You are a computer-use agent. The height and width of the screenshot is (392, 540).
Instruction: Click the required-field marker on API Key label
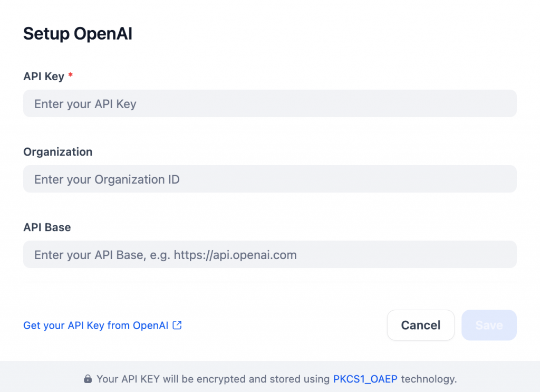point(70,76)
